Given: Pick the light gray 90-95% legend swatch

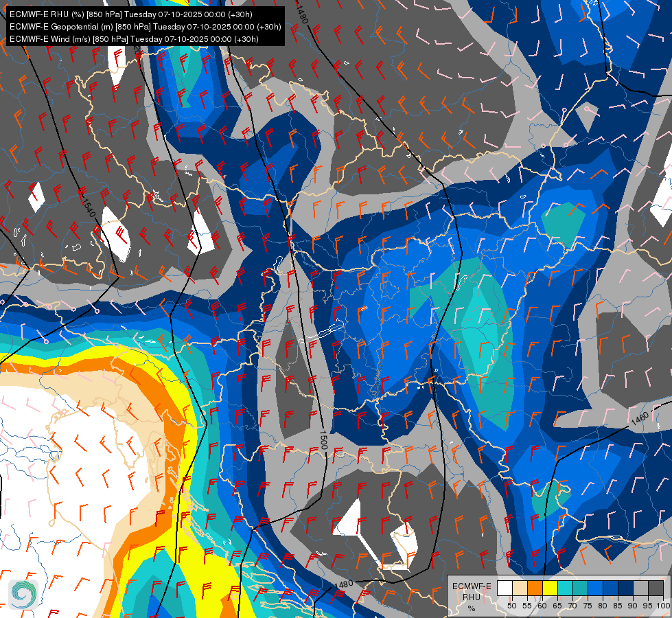Looking at the screenshot, I should coord(640,588).
